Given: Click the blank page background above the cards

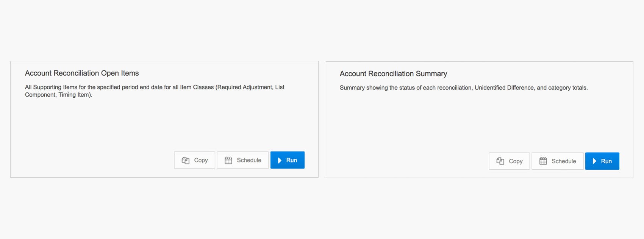Looking at the screenshot, I should (x=322, y=30).
